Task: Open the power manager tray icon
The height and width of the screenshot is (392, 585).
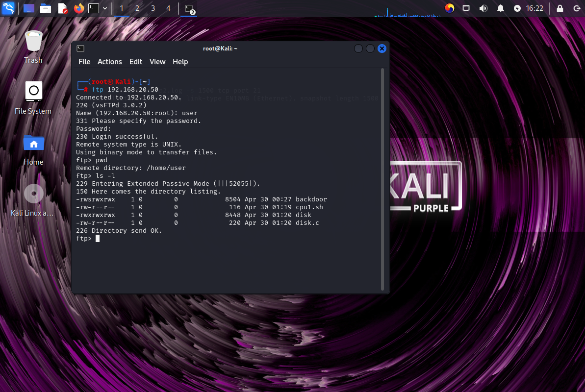Action: tap(517, 8)
